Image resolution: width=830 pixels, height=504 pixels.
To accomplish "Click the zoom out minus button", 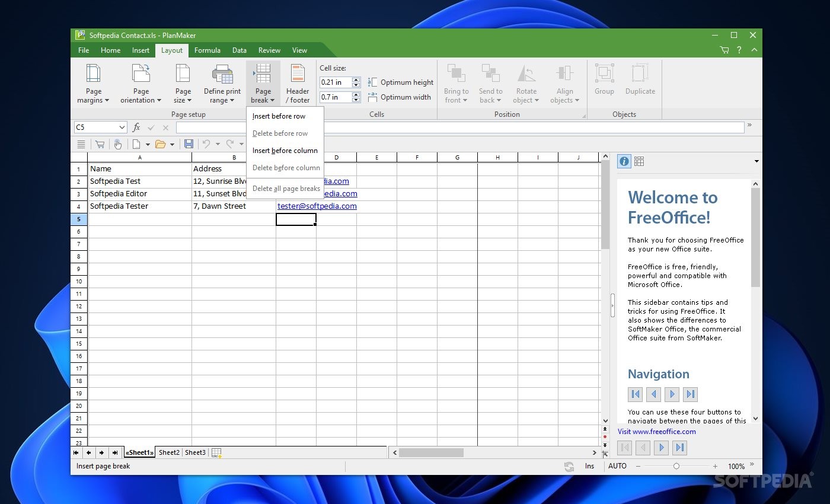I will pos(638,467).
